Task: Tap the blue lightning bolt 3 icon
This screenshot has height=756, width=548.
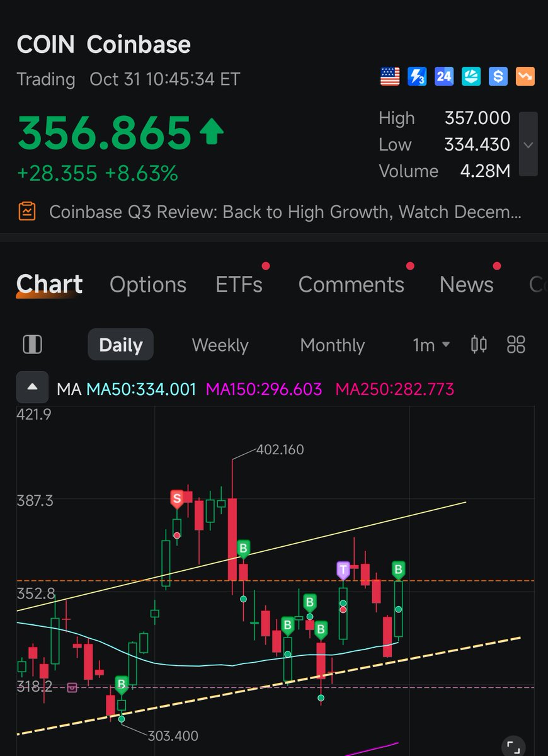Action: click(x=417, y=77)
